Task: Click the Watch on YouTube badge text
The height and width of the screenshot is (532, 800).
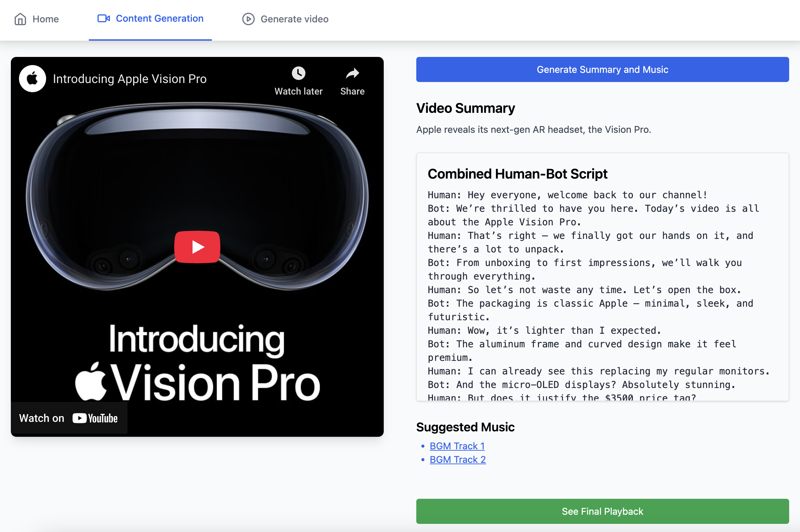Action: [42, 418]
